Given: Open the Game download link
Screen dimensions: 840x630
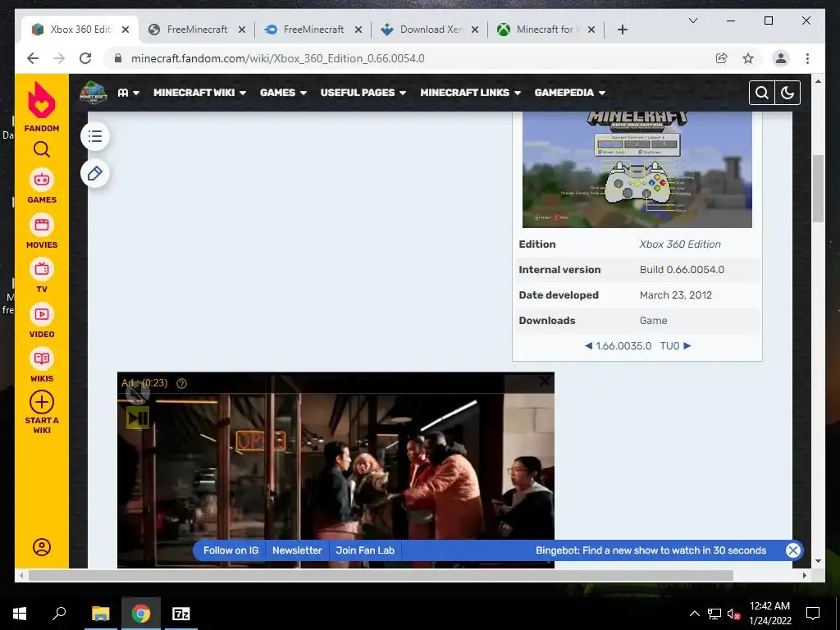Looking at the screenshot, I should (x=653, y=321).
